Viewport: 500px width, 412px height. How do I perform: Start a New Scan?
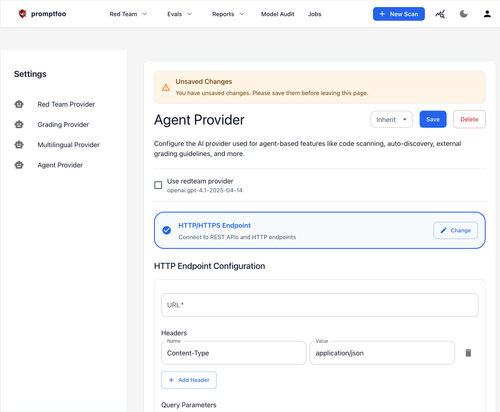[399, 14]
